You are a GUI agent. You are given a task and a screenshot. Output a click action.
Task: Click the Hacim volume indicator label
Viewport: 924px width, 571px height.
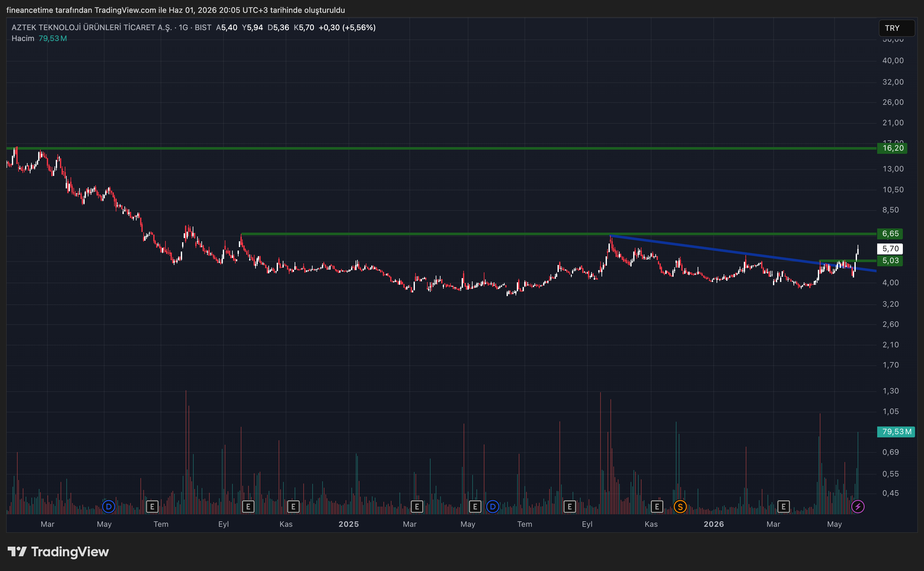[23, 38]
